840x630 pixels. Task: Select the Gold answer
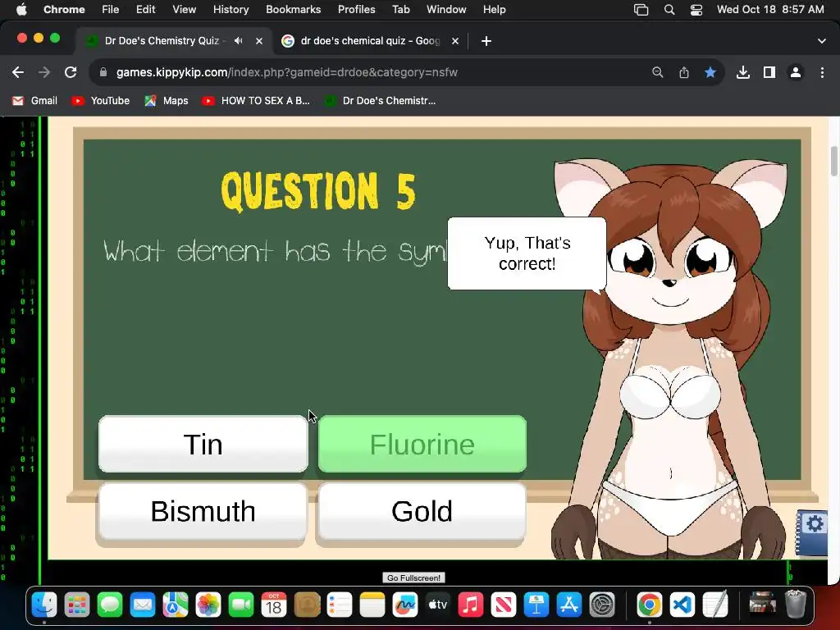[x=422, y=511]
